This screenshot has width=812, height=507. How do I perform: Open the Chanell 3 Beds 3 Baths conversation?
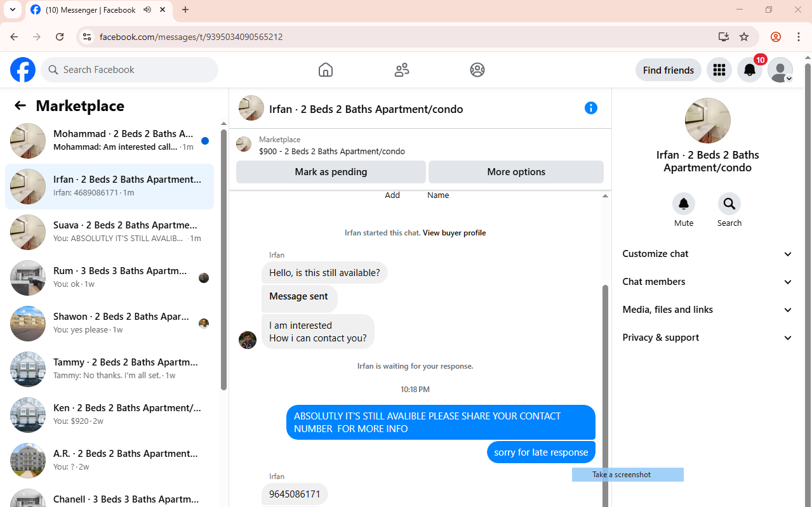pos(109,496)
